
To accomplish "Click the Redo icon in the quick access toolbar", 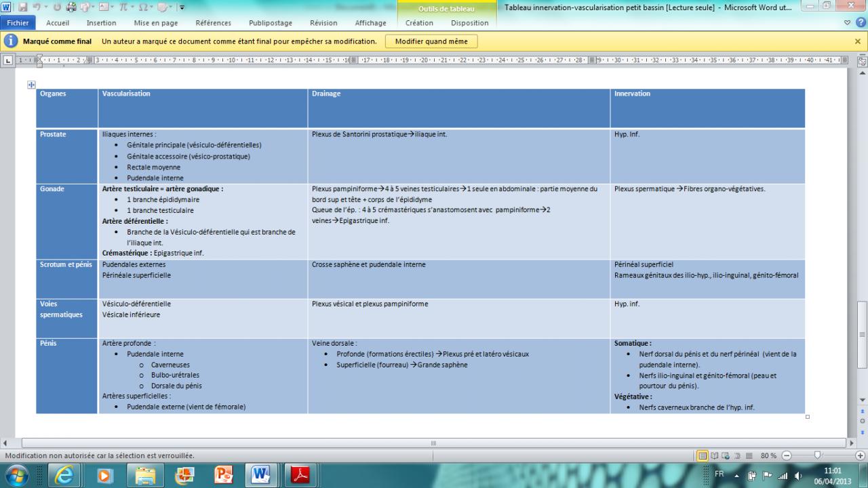I will 58,7.
